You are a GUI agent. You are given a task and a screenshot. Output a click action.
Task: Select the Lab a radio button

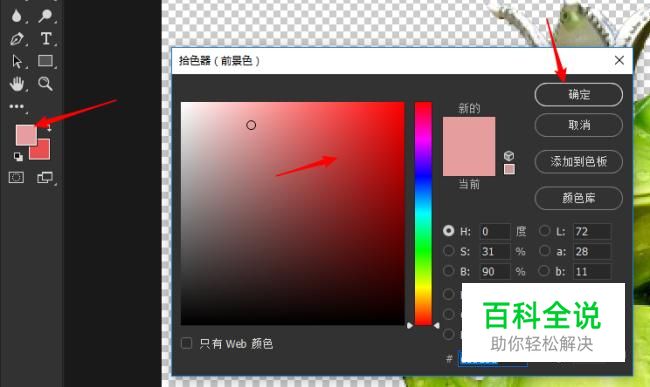[x=544, y=251]
